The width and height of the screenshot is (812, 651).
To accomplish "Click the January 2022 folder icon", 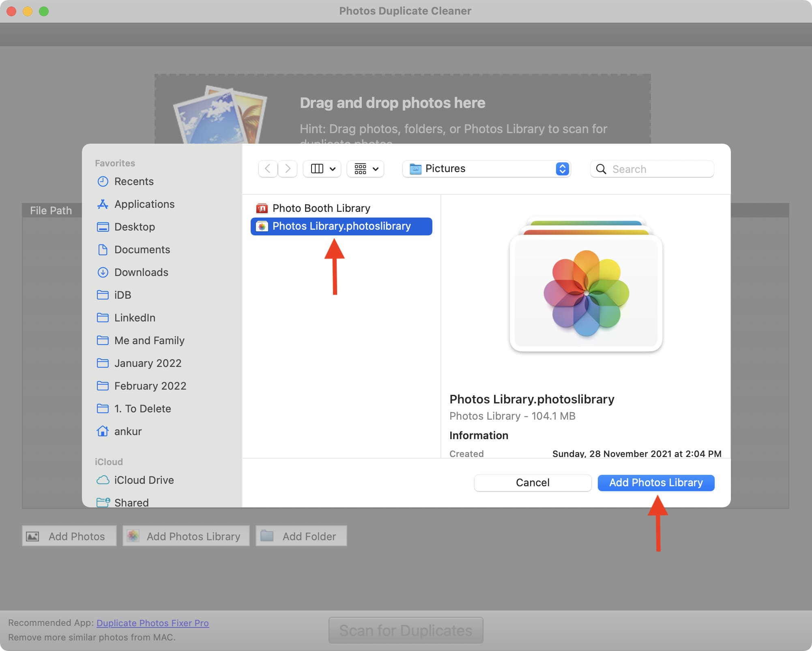I will point(103,363).
